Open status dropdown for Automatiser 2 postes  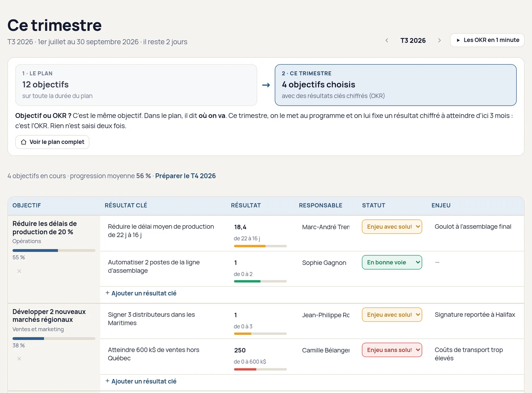[x=392, y=262]
